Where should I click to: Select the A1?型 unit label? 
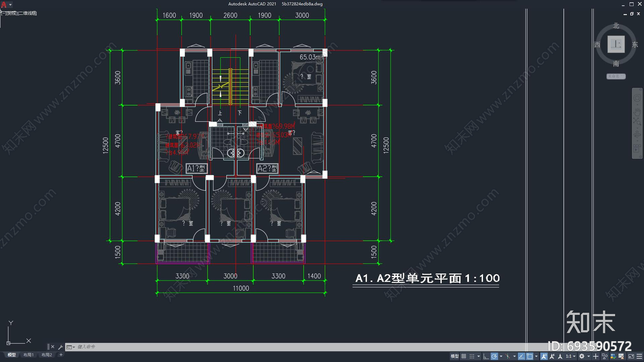[x=196, y=169]
